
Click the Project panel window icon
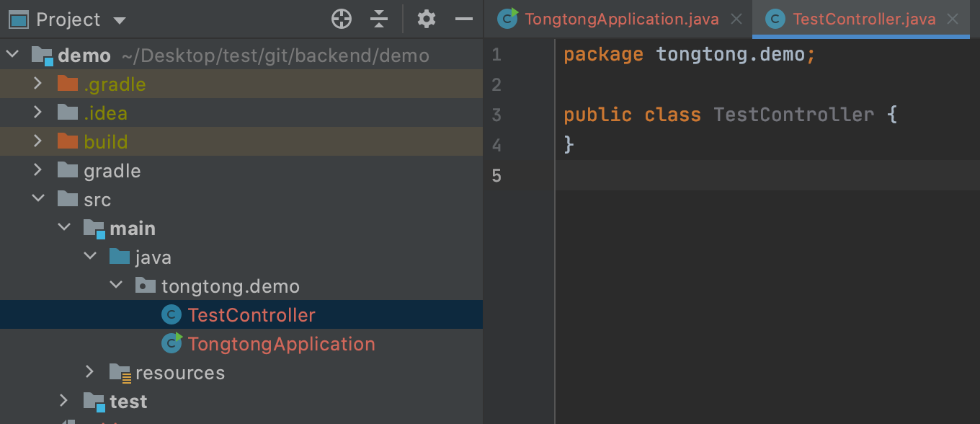click(x=18, y=19)
